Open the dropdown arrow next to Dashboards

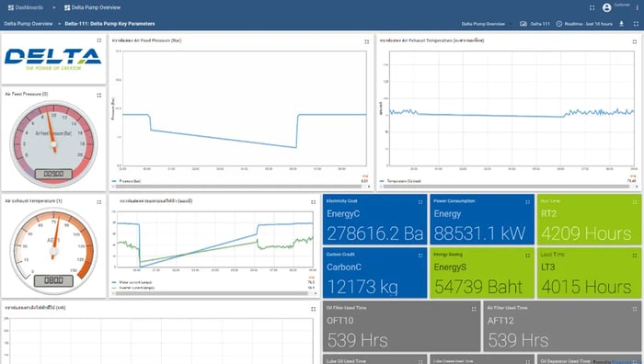point(53,7)
